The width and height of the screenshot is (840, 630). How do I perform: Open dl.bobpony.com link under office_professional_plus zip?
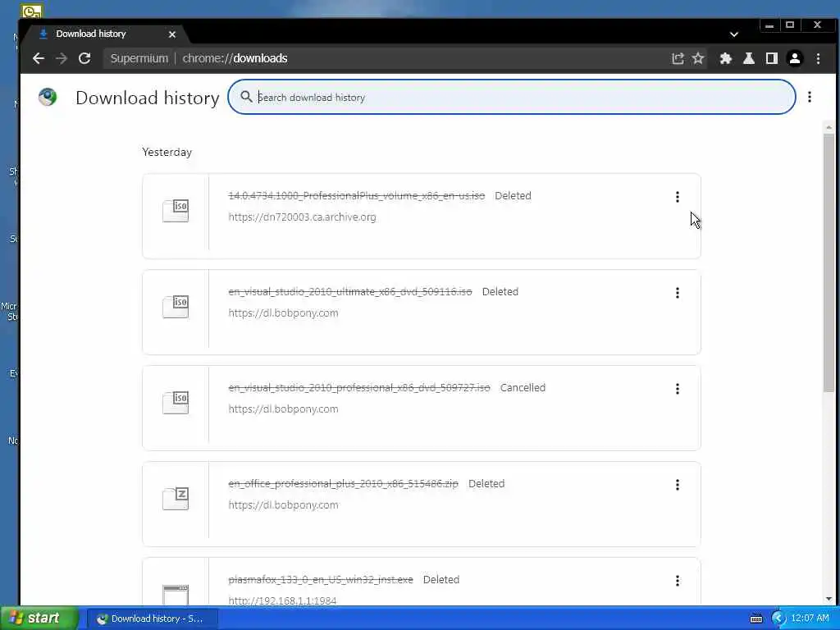click(283, 504)
